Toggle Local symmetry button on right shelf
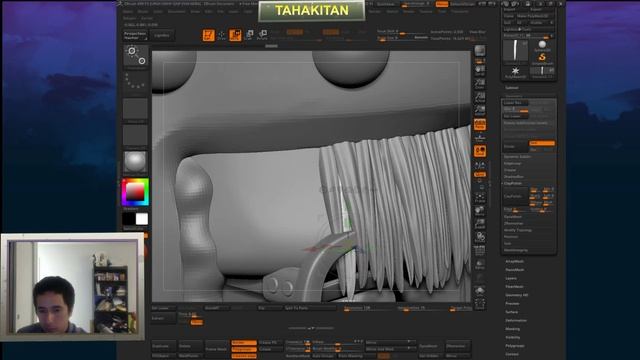 point(480,151)
